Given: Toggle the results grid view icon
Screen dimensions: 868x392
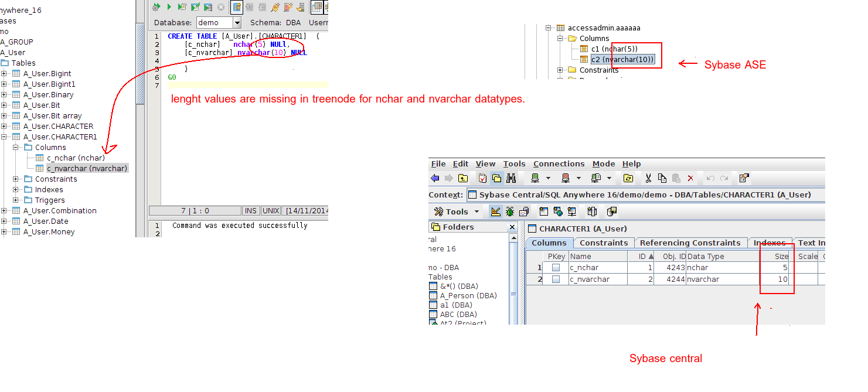Looking at the screenshot, I should [x=317, y=7].
